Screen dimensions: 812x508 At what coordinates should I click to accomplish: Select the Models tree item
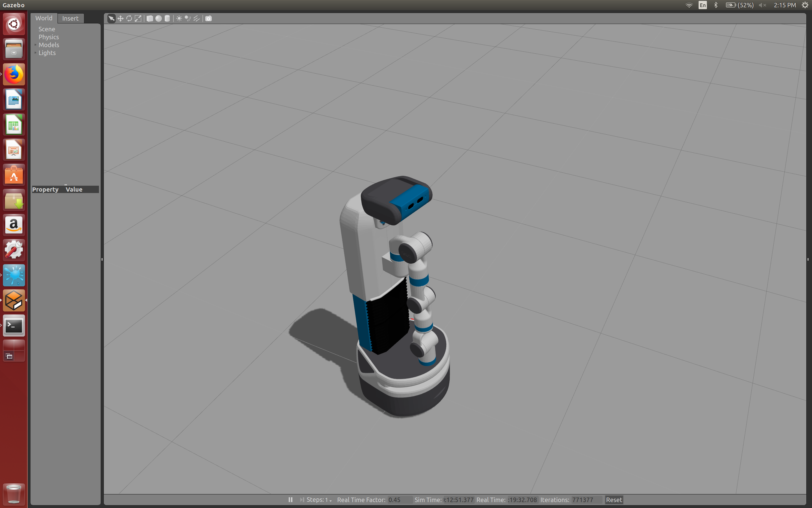click(49, 45)
